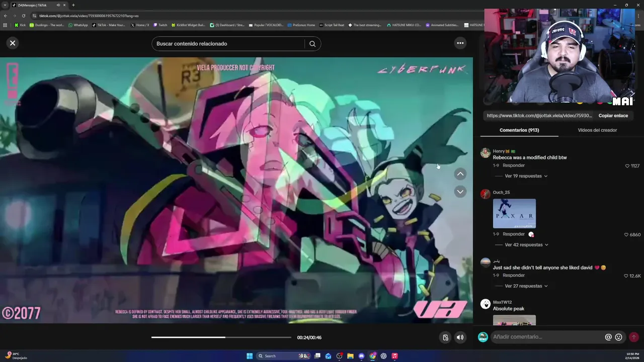Open The best streaming... bookmark
The height and width of the screenshot is (362, 644).
point(365,25)
